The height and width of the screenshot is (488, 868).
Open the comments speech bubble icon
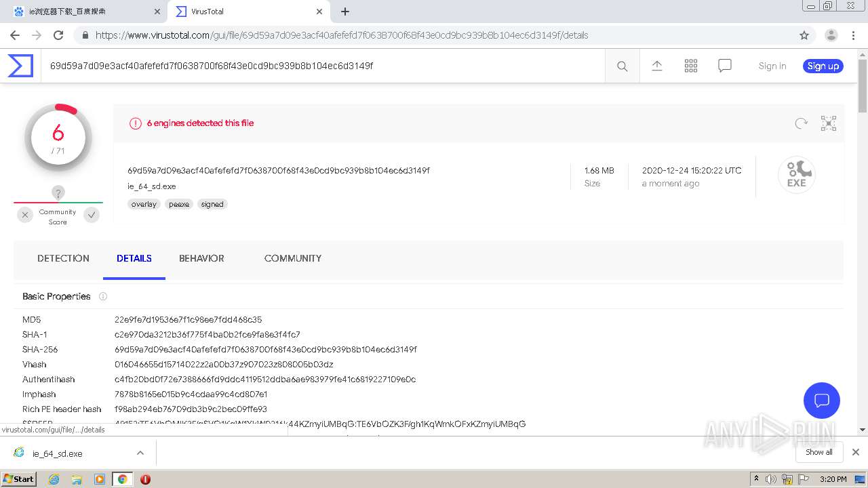[724, 66]
